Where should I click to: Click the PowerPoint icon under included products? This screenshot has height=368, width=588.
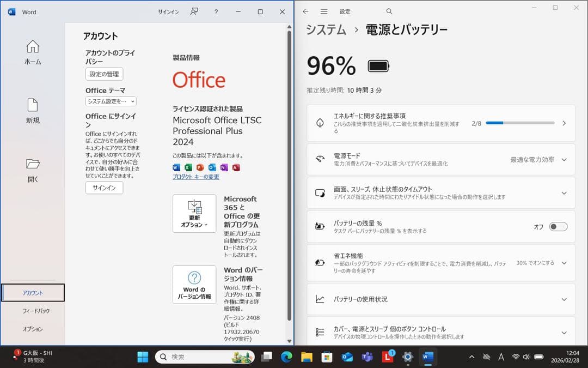click(200, 167)
